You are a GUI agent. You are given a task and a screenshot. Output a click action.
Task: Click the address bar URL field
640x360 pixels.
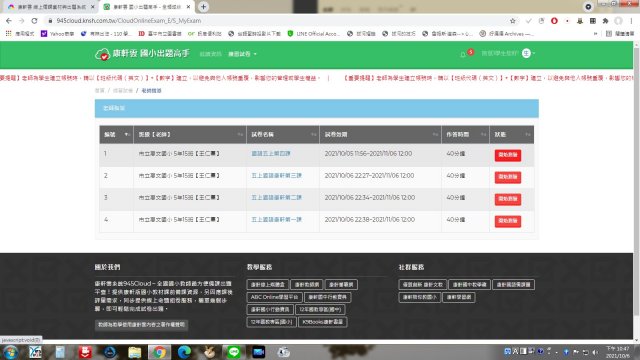tap(278, 20)
